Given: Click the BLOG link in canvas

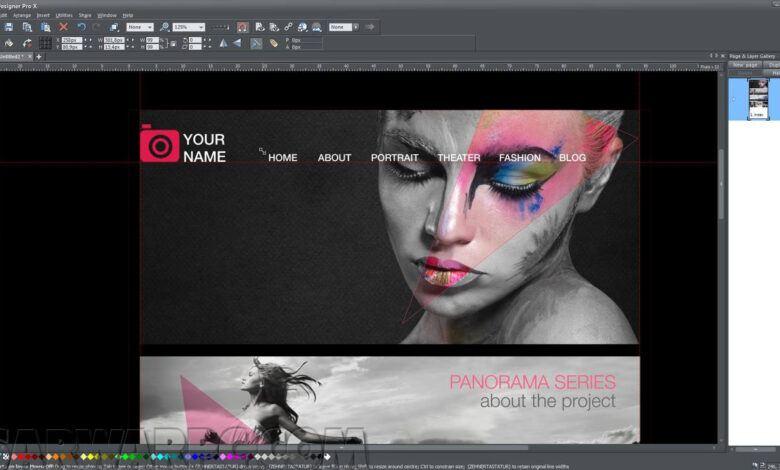Looking at the screenshot, I should point(572,158).
